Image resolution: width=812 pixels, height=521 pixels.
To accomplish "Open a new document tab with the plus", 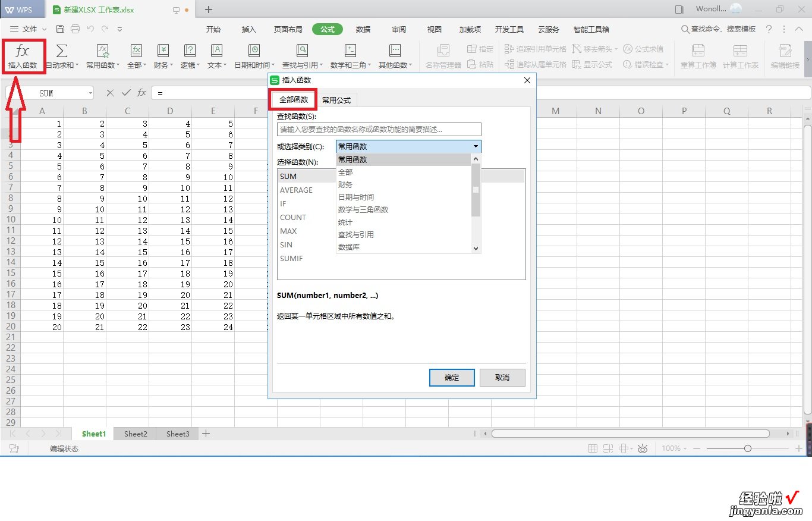I will pos(208,10).
